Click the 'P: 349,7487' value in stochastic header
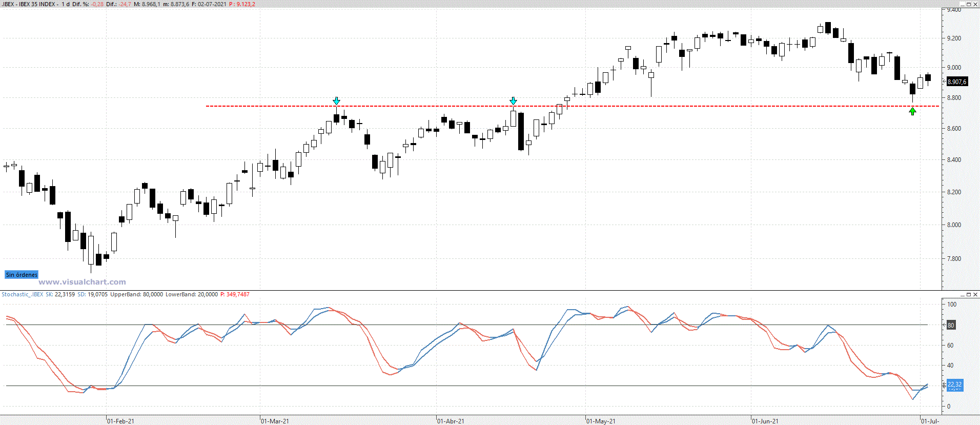The width and height of the screenshot is (980, 425). pos(235,294)
